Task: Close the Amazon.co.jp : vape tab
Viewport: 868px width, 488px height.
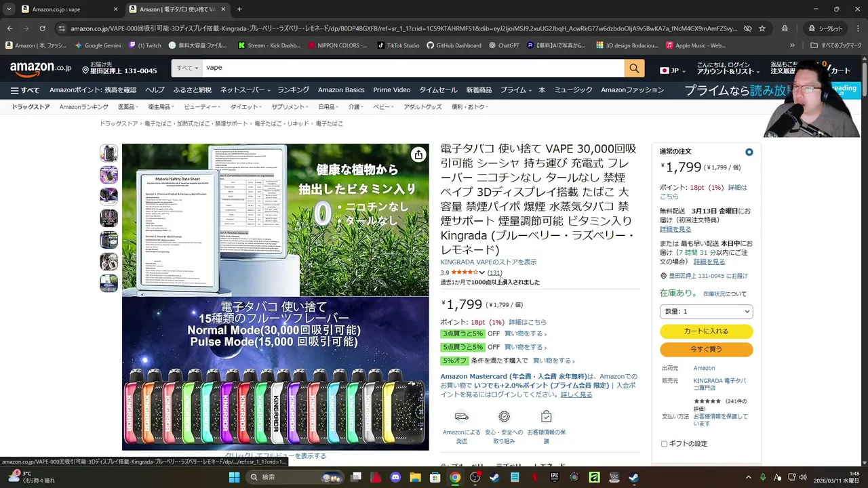Action: [x=115, y=9]
